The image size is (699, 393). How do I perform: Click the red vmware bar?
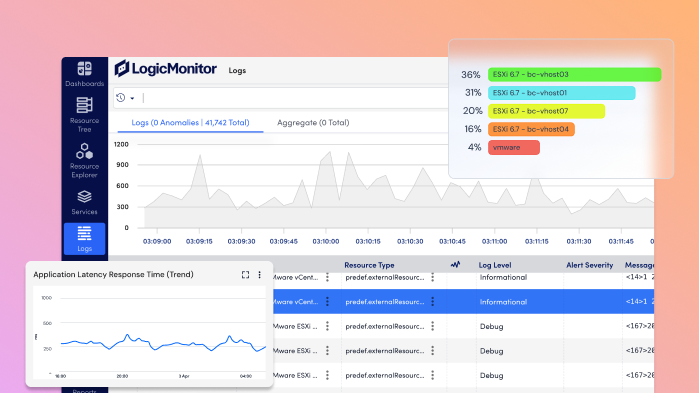[514, 147]
